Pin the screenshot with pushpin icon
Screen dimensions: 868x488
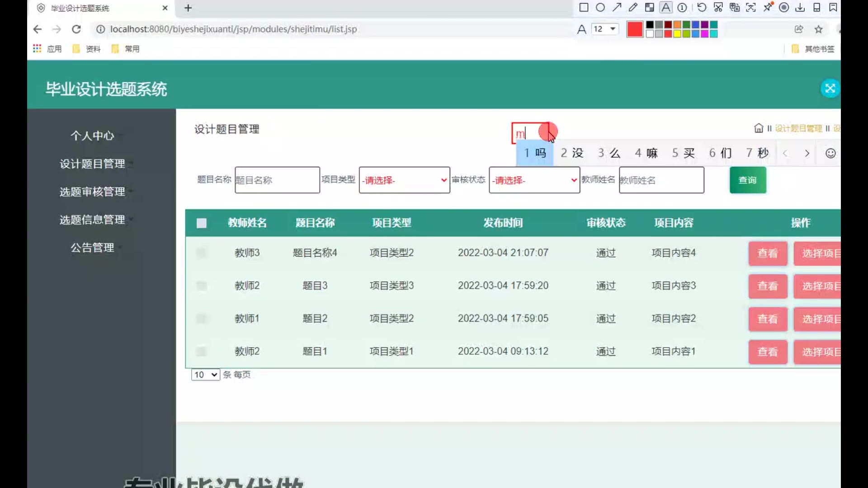tap(768, 7)
